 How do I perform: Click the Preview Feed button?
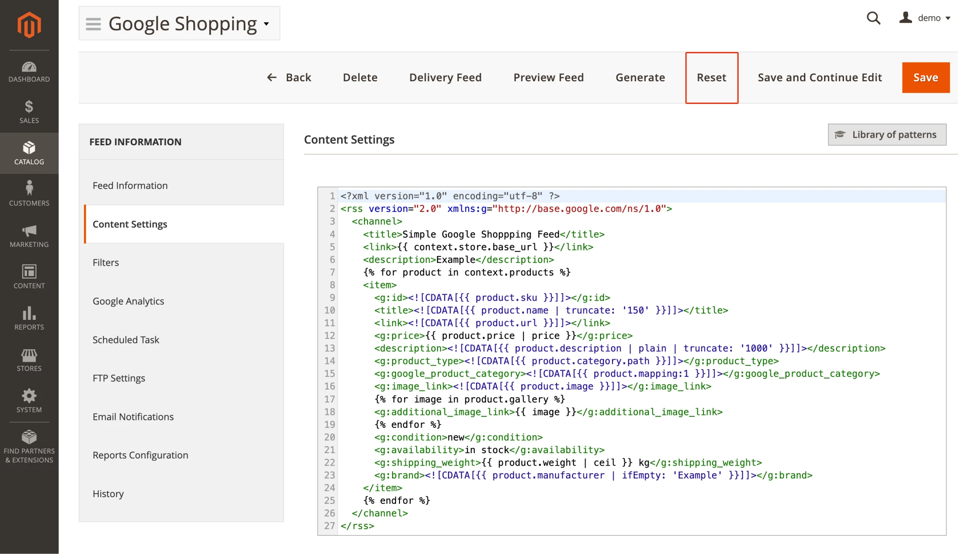[x=548, y=77]
